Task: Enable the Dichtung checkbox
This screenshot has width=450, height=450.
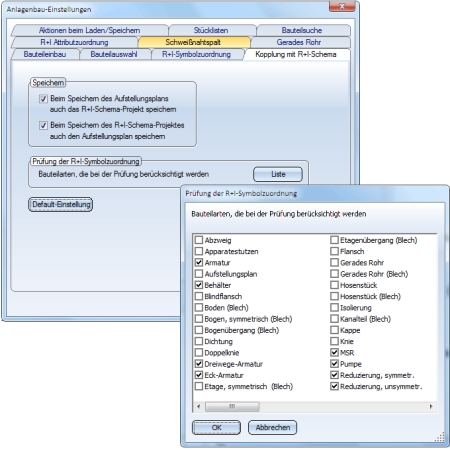Action: coord(199,341)
